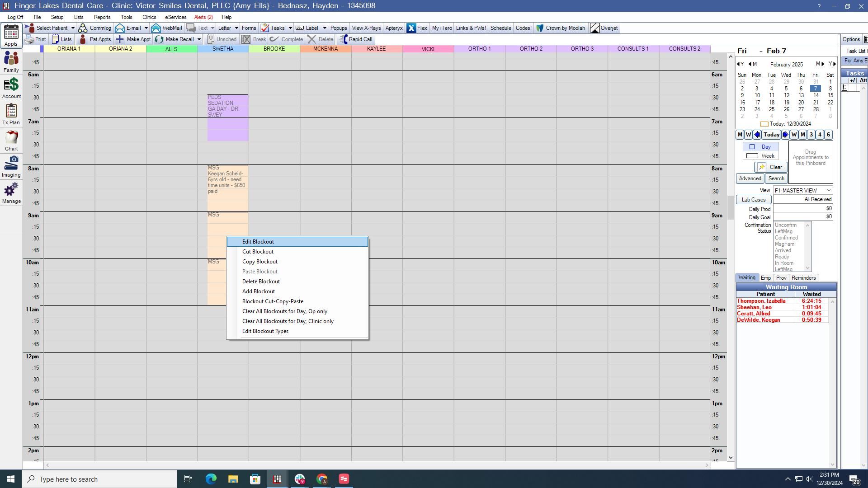The height and width of the screenshot is (488, 868).
Task: Open the Manage gears icon
Action: (x=11, y=190)
